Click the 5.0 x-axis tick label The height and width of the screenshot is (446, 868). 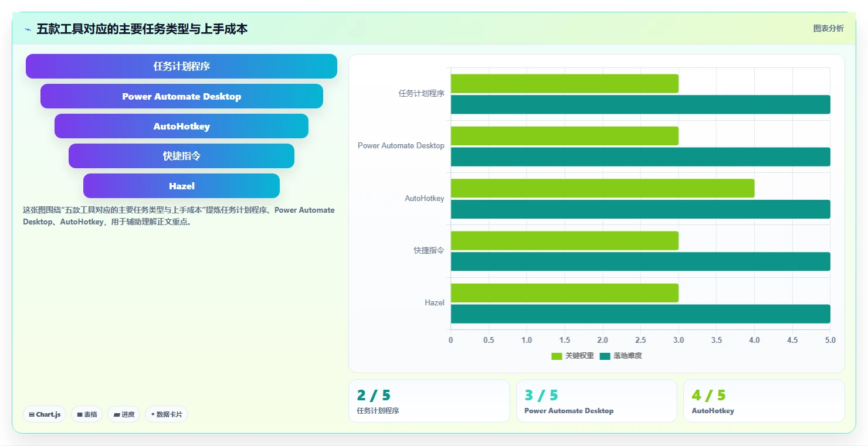point(830,340)
